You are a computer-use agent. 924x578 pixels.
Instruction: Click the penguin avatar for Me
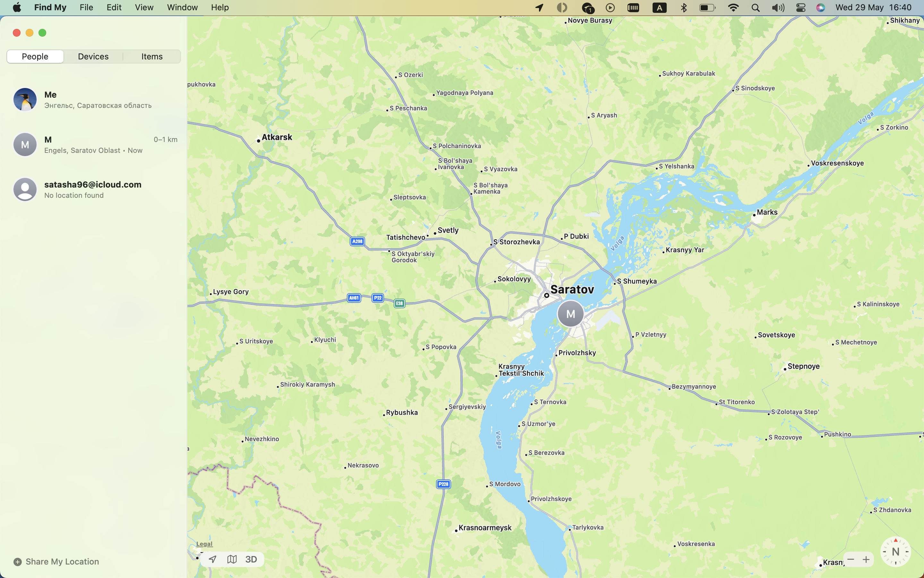(x=25, y=100)
